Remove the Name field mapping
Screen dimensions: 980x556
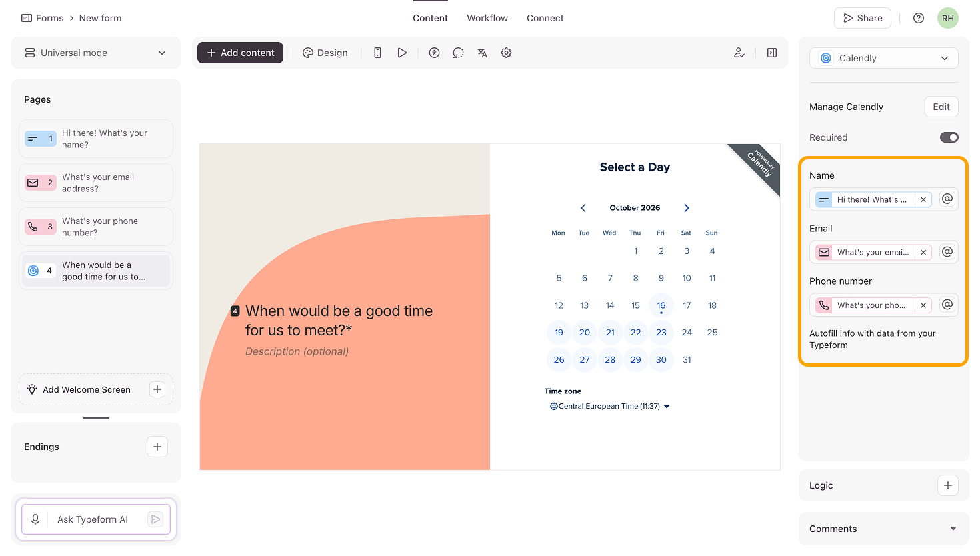coord(923,199)
